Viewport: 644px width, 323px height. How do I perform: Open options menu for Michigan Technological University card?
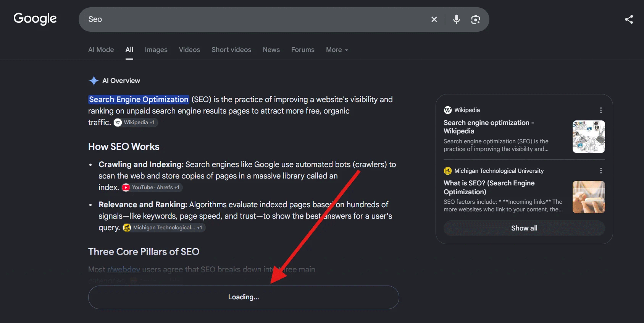point(601,170)
